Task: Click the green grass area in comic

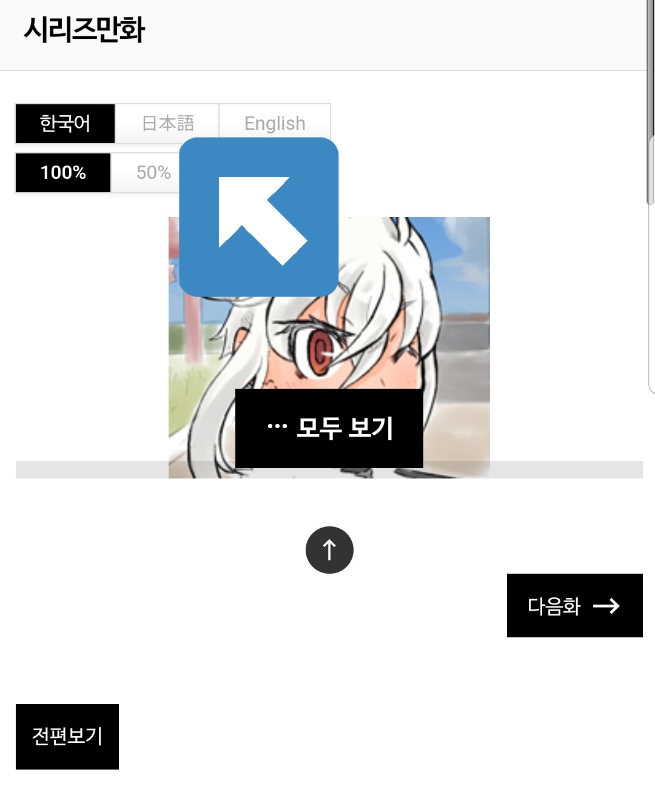Action: [182, 394]
